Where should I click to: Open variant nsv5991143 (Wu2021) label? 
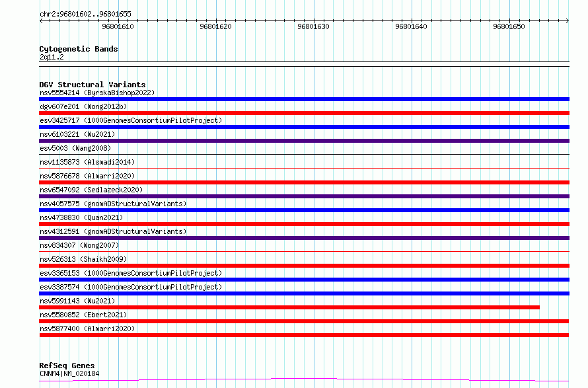pos(77,301)
